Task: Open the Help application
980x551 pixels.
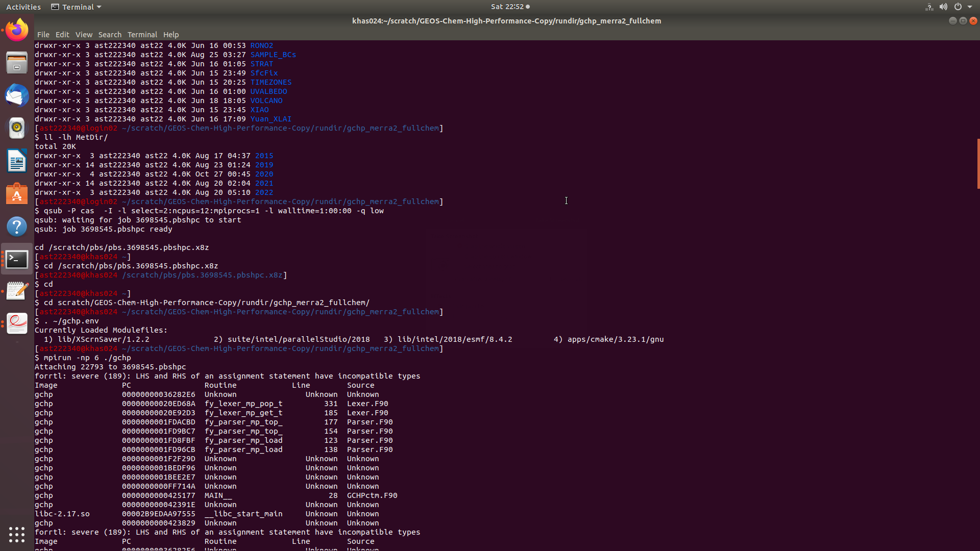Action: pos(17,226)
